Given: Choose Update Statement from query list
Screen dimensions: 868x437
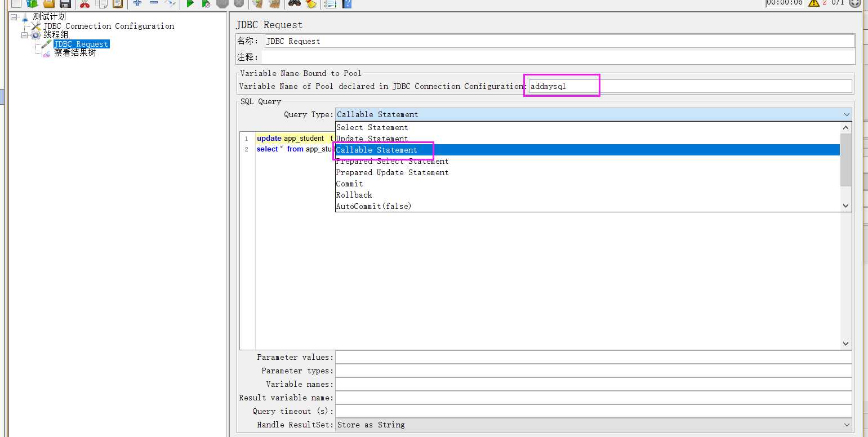Looking at the screenshot, I should click(x=587, y=139).
